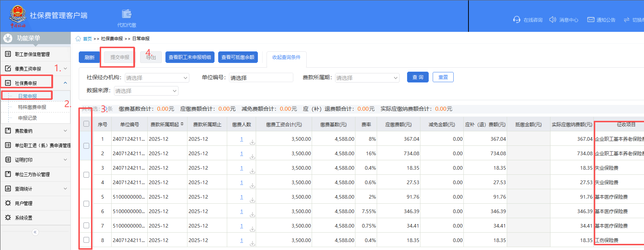Screen dimensions: 644x250
Task: Open 职工参保信息管理 menu item
Action: (32, 54)
